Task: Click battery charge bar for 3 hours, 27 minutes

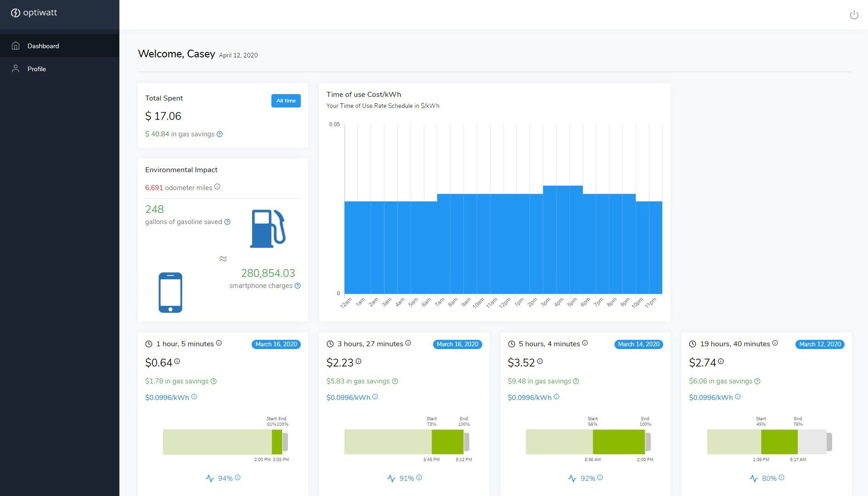Action: click(406, 442)
